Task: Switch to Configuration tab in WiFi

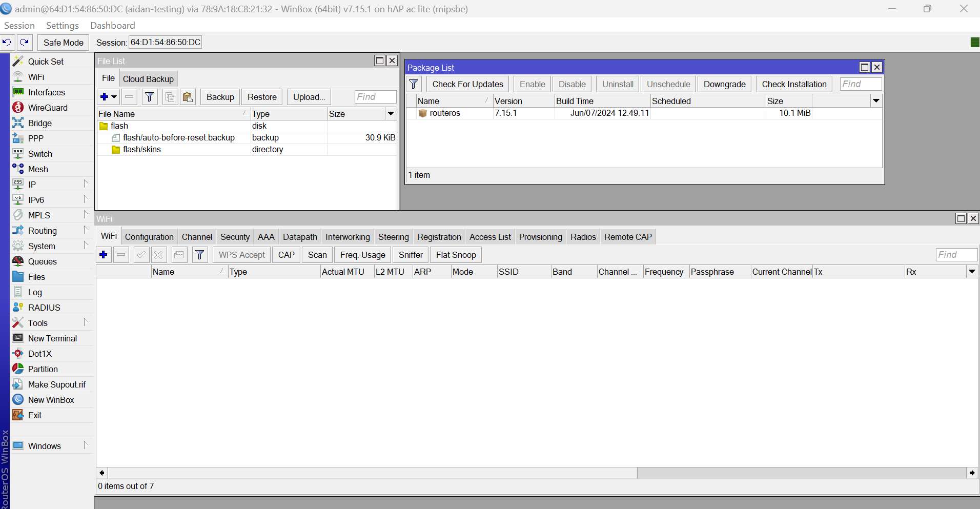Action: [149, 237]
